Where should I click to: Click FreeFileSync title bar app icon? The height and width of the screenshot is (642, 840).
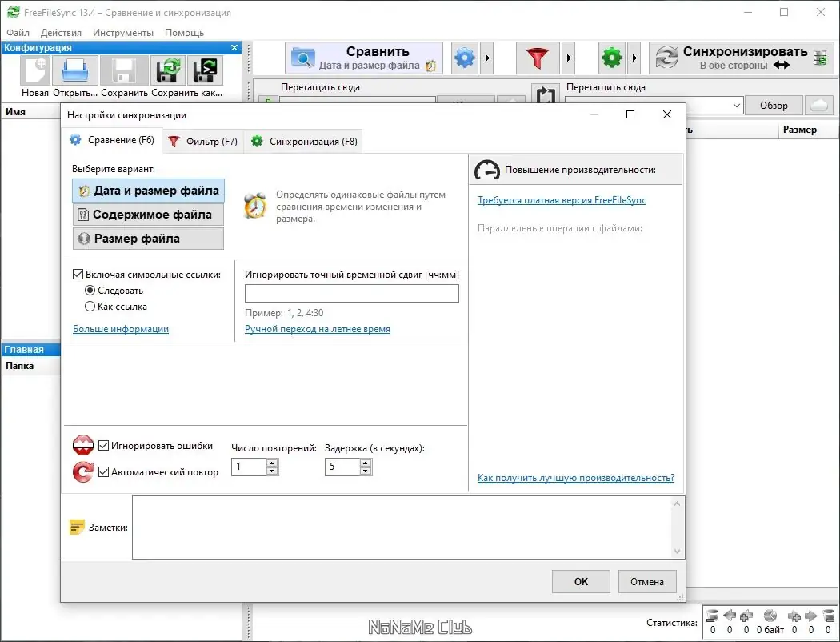pyautogui.click(x=13, y=12)
